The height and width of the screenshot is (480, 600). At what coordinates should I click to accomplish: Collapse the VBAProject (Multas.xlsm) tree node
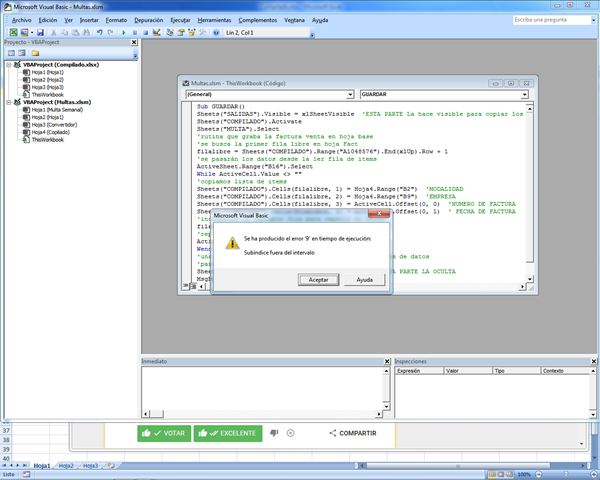tap(7, 102)
